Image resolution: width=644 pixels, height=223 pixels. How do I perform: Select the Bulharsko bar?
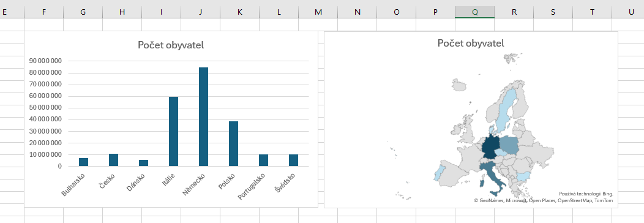[x=83, y=162]
